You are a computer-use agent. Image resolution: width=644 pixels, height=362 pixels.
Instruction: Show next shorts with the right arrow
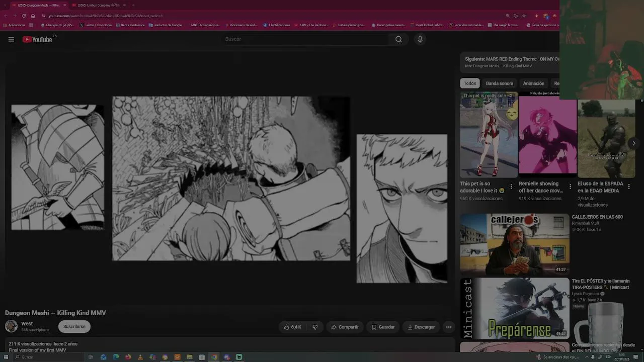[633, 143]
